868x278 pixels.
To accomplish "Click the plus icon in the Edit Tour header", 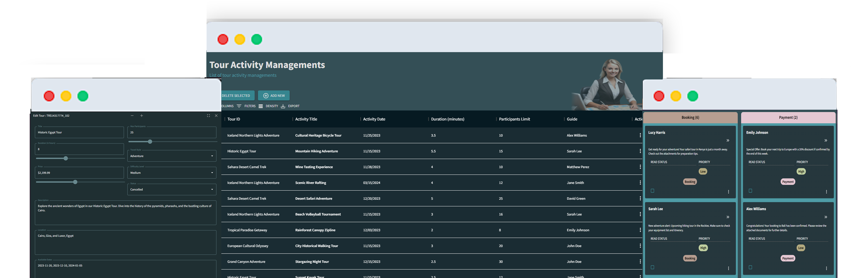I will pyautogui.click(x=141, y=115).
